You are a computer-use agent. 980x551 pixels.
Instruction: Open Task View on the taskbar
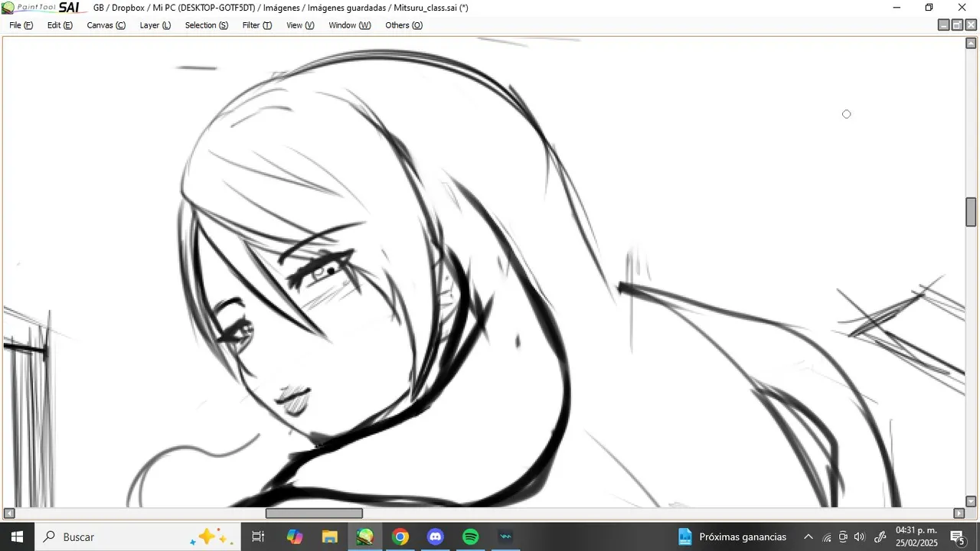click(259, 536)
